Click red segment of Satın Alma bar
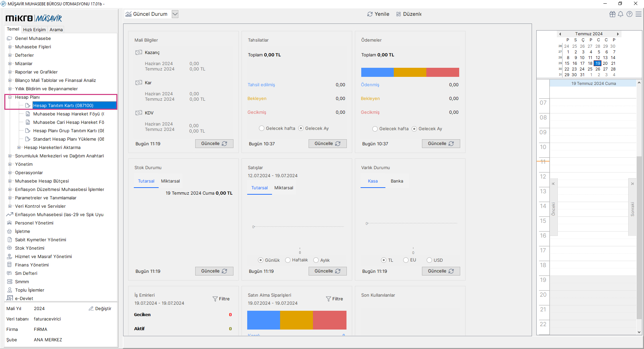Viewport: 644px width, 349px height. pyautogui.click(x=329, y=320)
